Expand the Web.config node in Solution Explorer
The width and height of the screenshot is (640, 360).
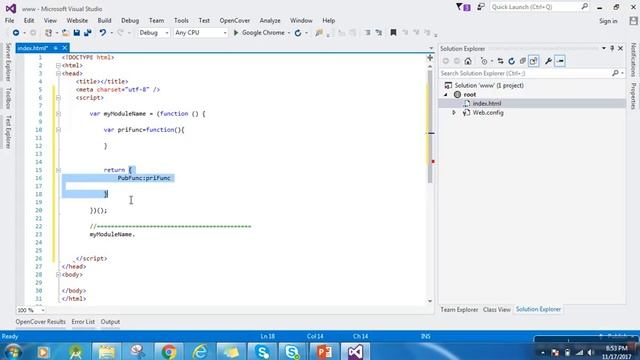tap(454, 113)
